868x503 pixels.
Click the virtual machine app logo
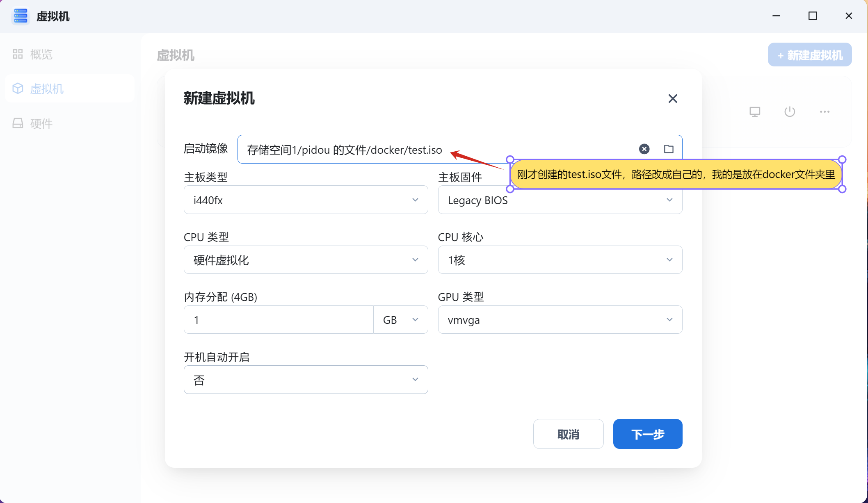pyautogui.click(x=21, y=16)
